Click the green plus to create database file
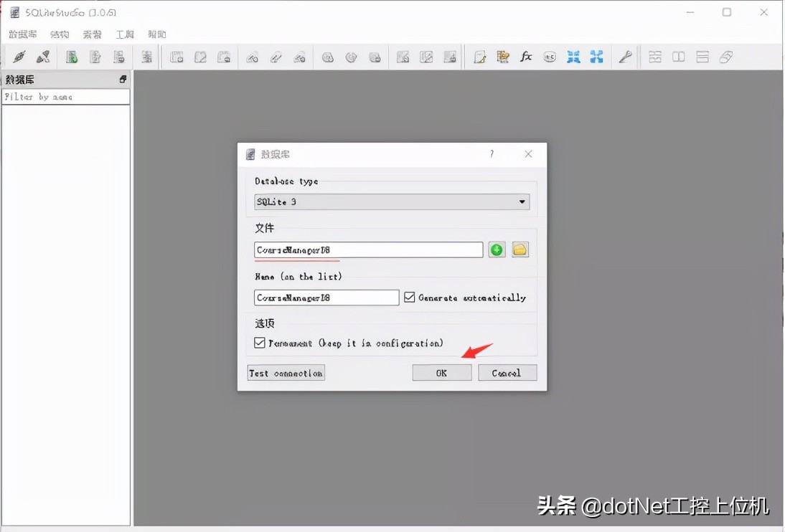 click(497, 250)
